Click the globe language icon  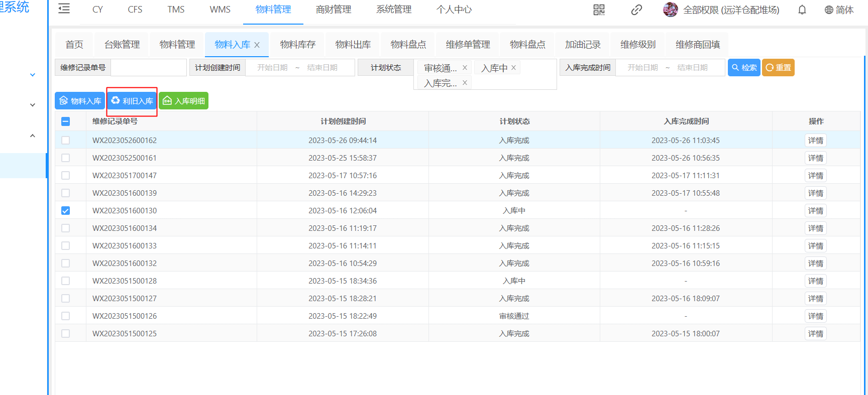point(829,10)
